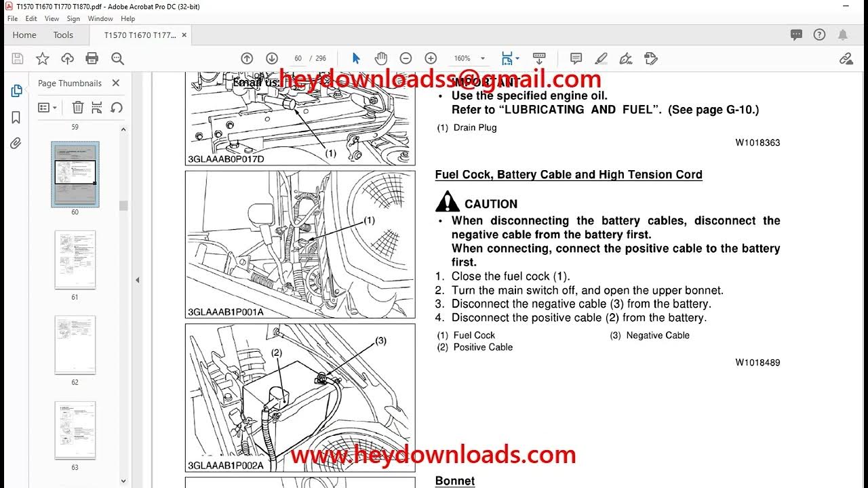The width and height of the screenshot is (868, 488).
Task: Zoom out with minus button
Action: click(406, 58)
